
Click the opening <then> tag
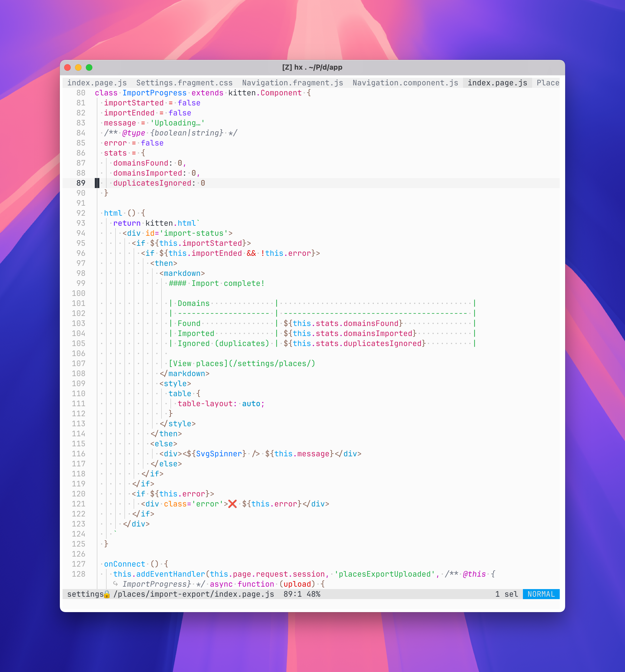[x=164, y=263]
